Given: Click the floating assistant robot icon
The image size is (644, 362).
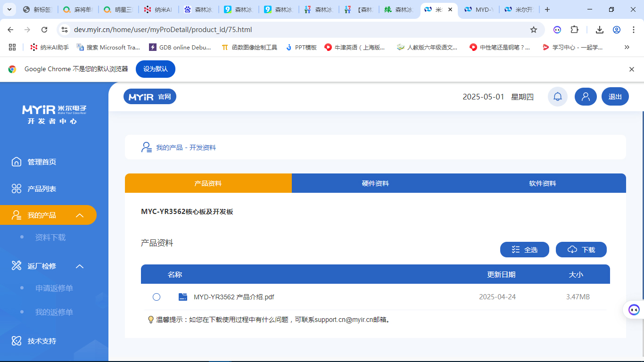Looking at the screenshot, I should [634, 310].
